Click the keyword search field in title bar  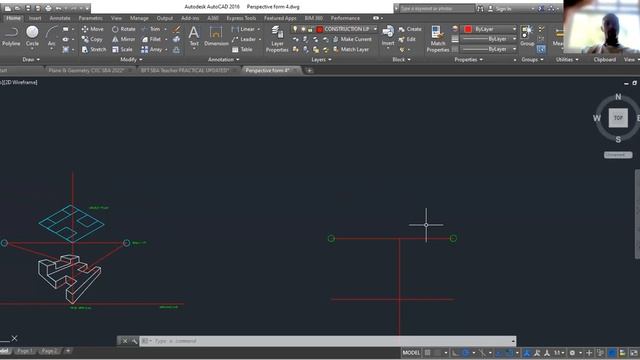click(x=436, y=9)
